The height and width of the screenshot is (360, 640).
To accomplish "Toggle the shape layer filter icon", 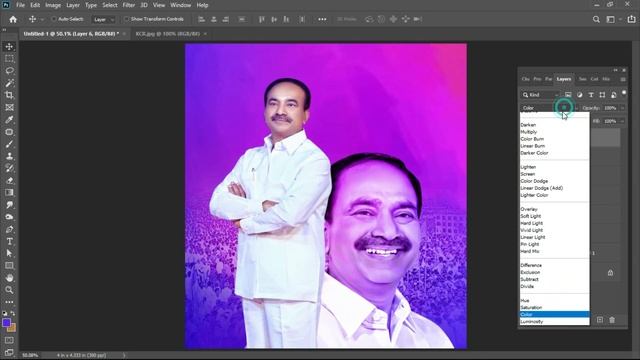I will pyautogui.click(x=602, y=95).
